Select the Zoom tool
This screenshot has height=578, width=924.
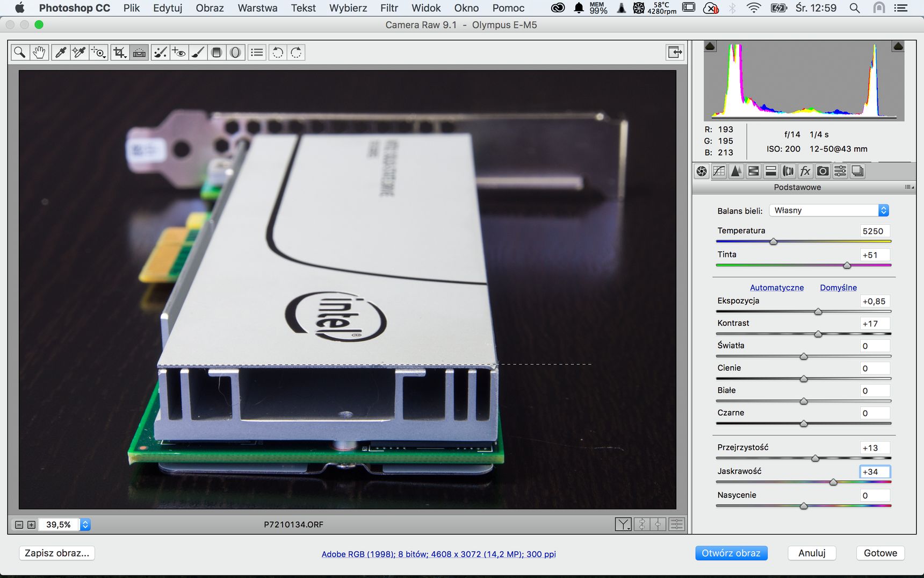(20, 52)
